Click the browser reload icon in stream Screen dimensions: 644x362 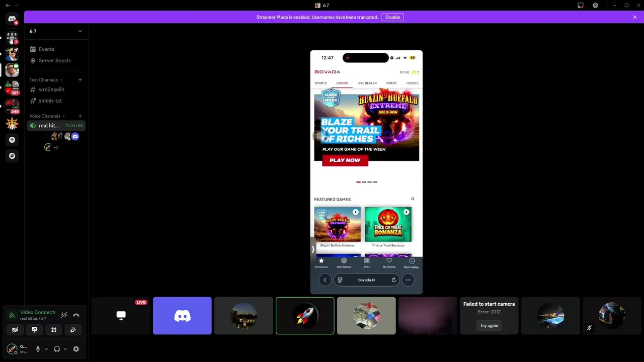(x=394, y=280)
